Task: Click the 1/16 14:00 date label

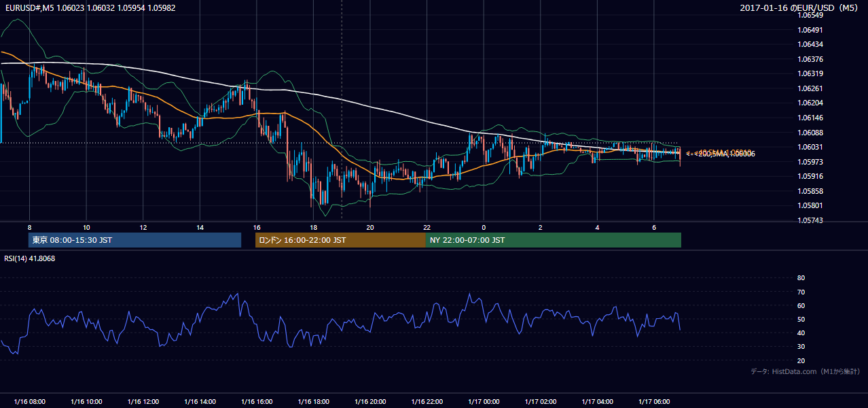Action: 200,402
